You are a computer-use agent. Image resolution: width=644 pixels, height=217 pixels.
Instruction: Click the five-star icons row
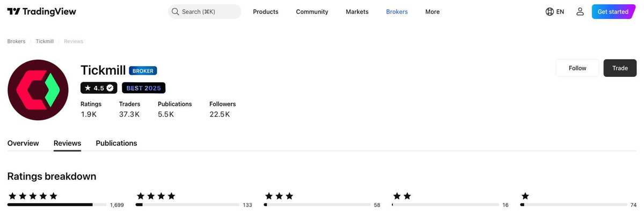(32, 196)
